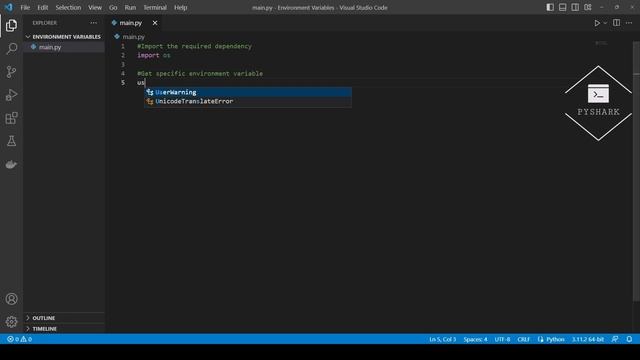Click the editor vertical scrollbar
Screen dimensions: 640x360
636,171
